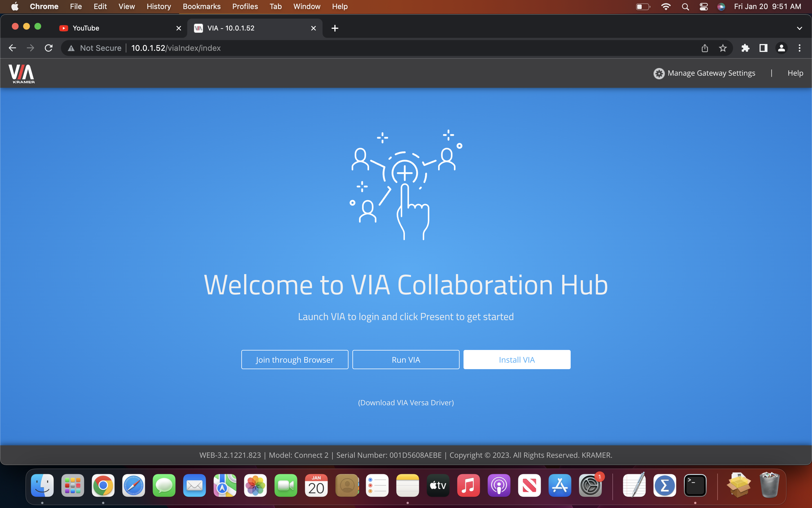Open the Window menu
The width and height of the screenshot is (812, 508).
307,6
